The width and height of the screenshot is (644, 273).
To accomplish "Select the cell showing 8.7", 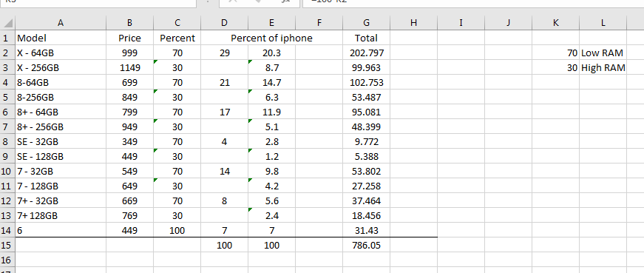I will (271, 68).
